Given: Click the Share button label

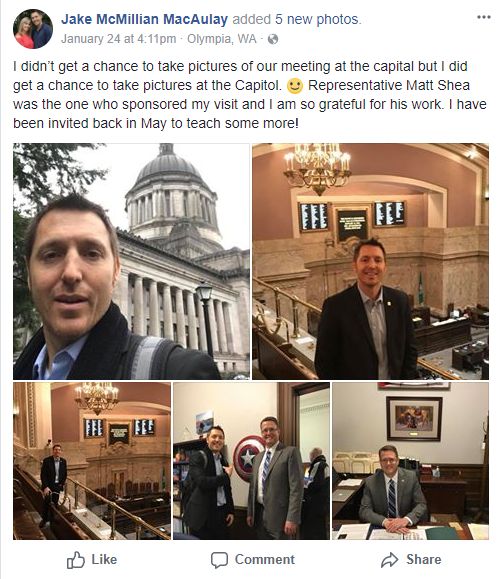Looking at the screenshot, I should point(423,559).
